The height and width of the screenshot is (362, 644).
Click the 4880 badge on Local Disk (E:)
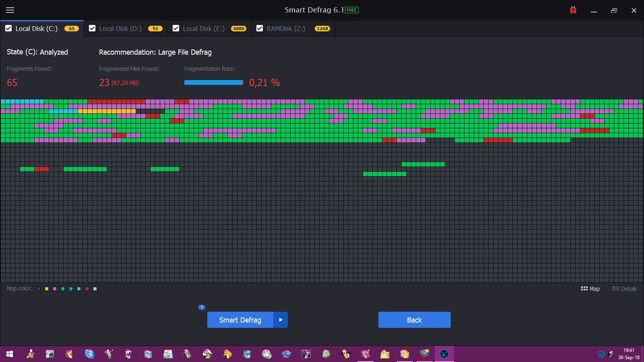(x=239, y=29)
